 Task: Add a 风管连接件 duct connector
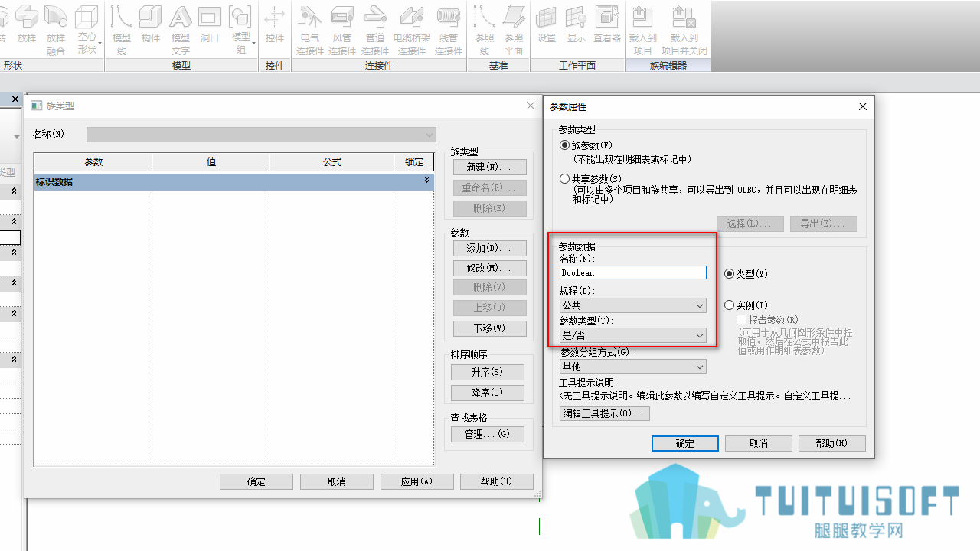[342, 29]
